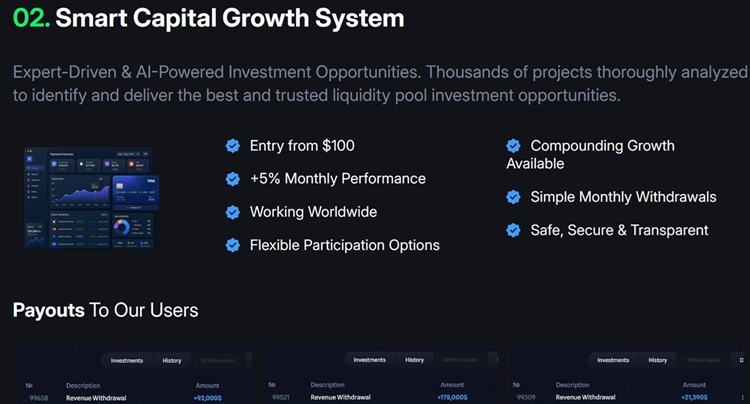The height and width of the screenshot is (404, 750).
Task: Click the badge icon next to +5% Monthly Performance
Action: click(x=233, y=179)
